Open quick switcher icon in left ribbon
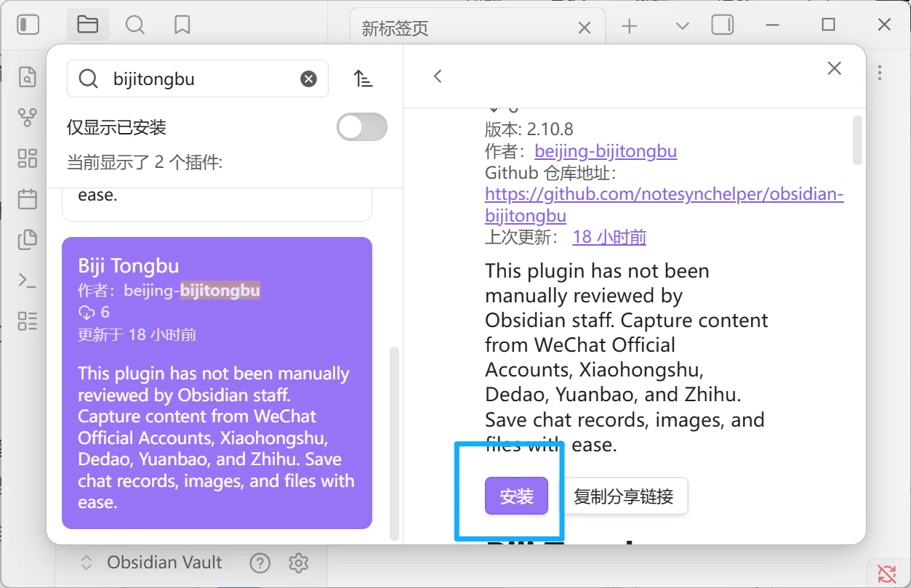 28,76
